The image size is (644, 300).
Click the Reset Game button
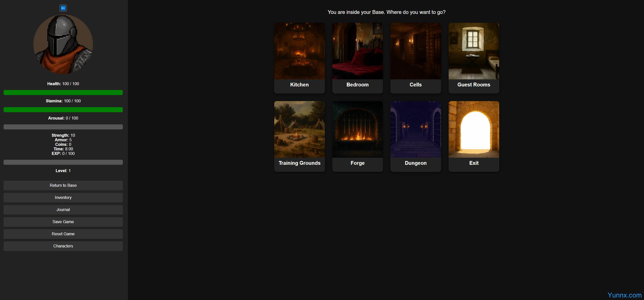63,234
